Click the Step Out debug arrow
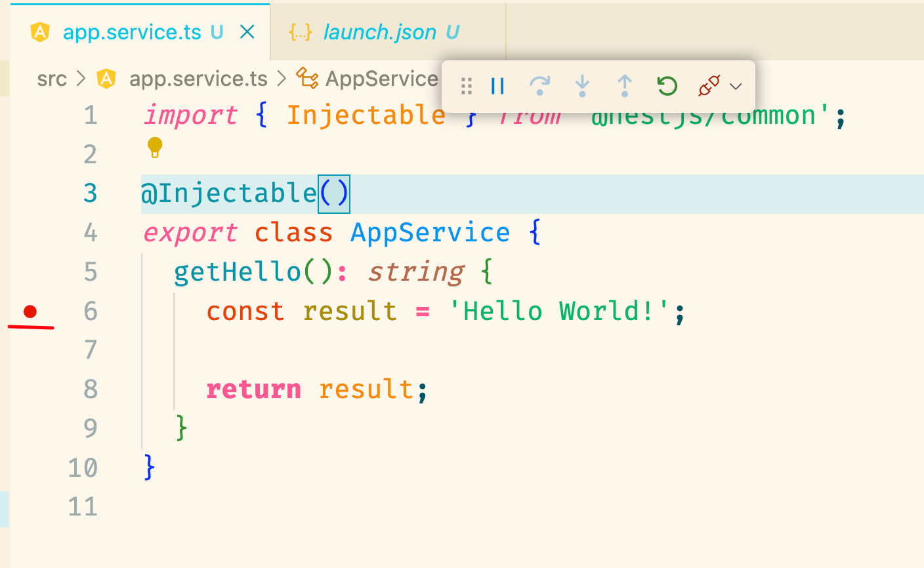924x568 pixels. [625, 86]
